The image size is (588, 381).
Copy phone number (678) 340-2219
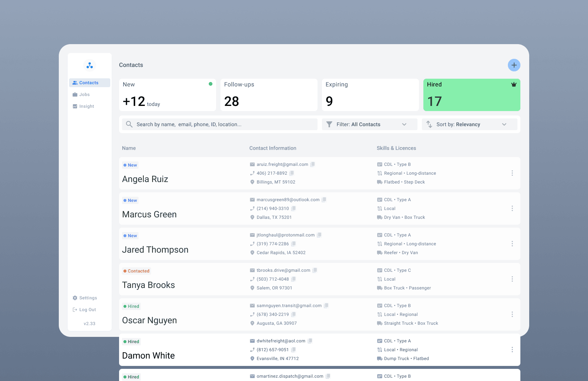pos(294,314)
